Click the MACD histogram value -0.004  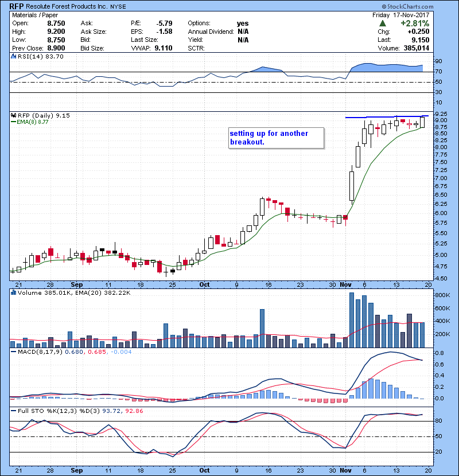tap(121, 352)
